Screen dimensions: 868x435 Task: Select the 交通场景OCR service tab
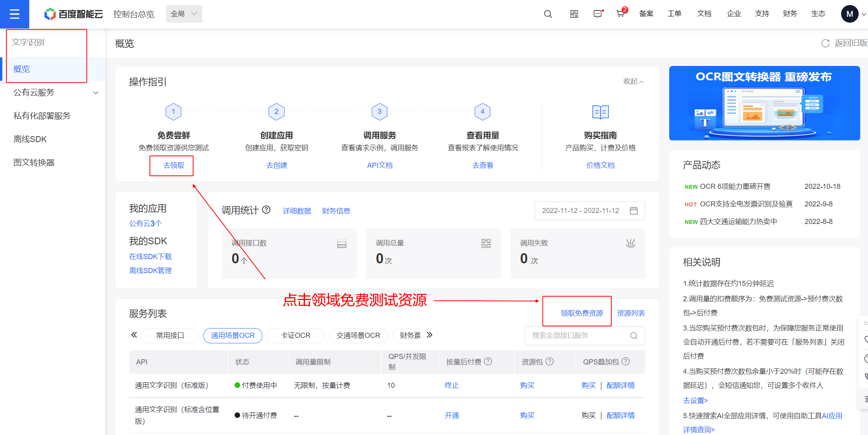point(358,336)
